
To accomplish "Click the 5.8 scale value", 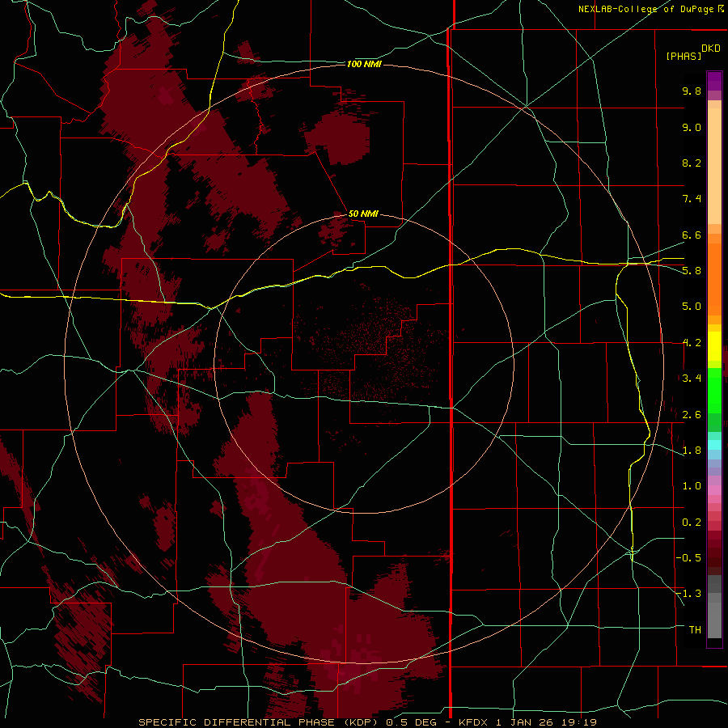I will click(692, 271).
